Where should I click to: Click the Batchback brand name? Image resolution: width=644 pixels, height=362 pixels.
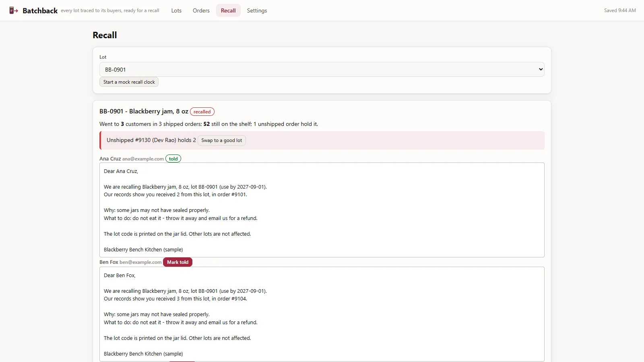click(40, 11)
